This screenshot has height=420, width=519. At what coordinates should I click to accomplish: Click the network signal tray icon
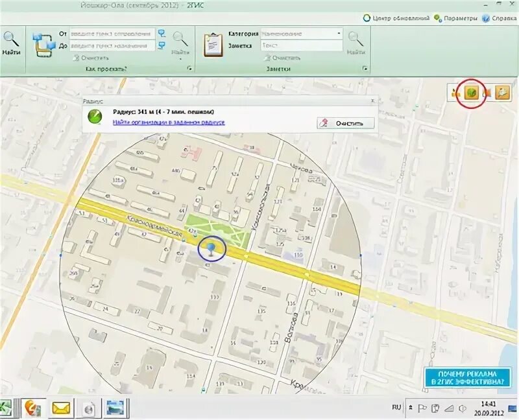(x=449, y=408)
